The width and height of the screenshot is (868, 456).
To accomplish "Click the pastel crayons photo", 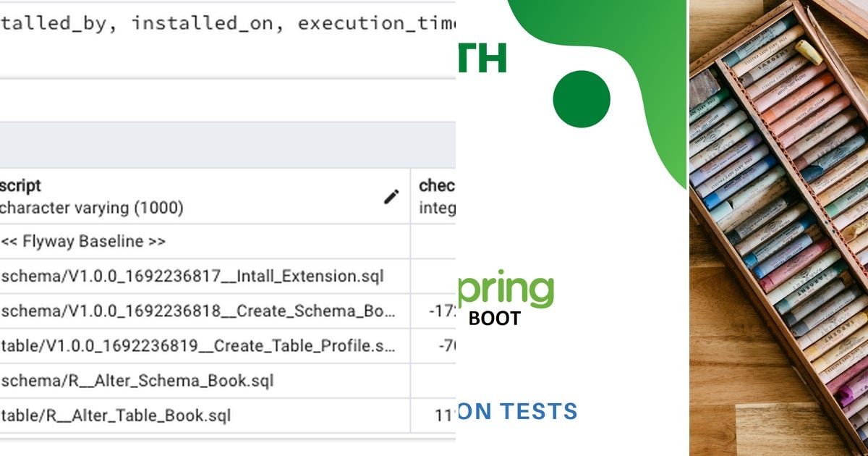I will pyautogui.click(x=778, y=228).
